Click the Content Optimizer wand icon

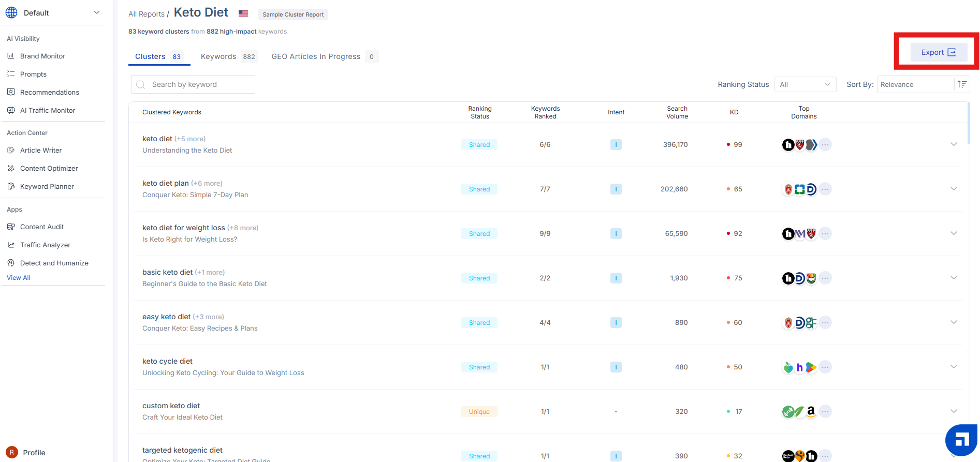click(x=11, y=168)
